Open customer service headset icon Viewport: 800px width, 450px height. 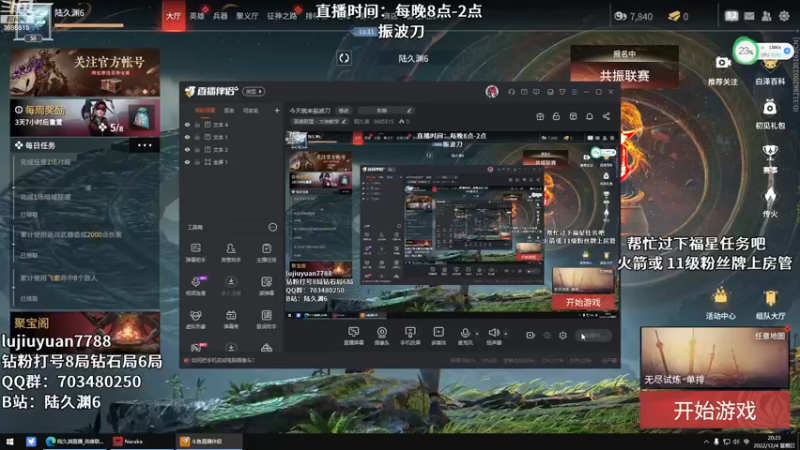512,92
